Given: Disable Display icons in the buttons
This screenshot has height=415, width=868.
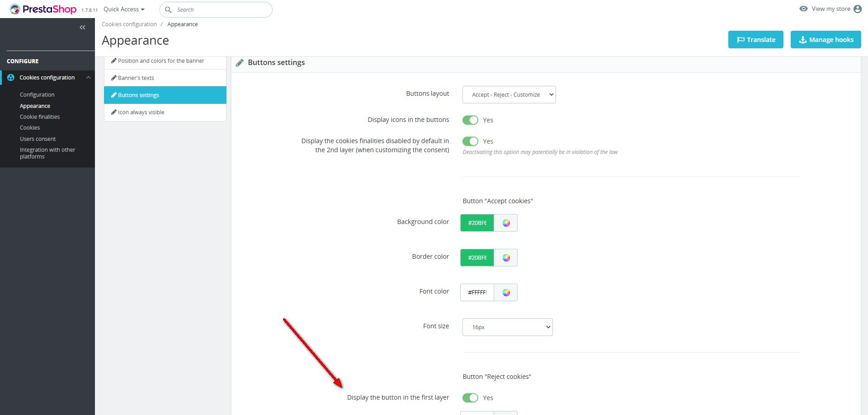Looking at the screenshot, I should (x=470, y=120).
